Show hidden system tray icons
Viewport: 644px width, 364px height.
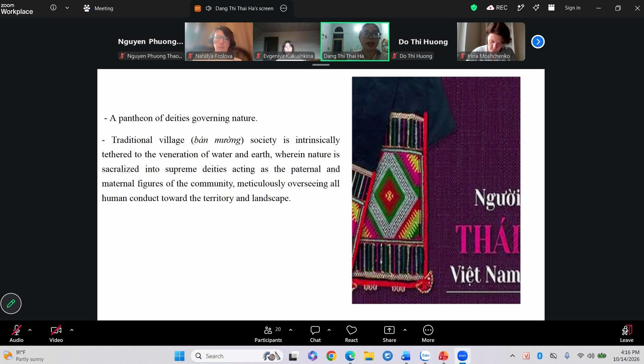tap(512, 356)
